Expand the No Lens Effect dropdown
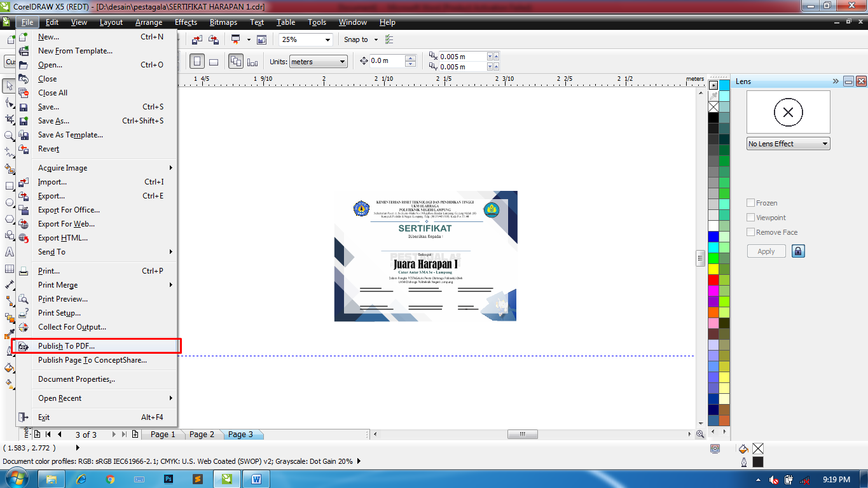This screenshot has height=488, width=868. click(823, 143)
